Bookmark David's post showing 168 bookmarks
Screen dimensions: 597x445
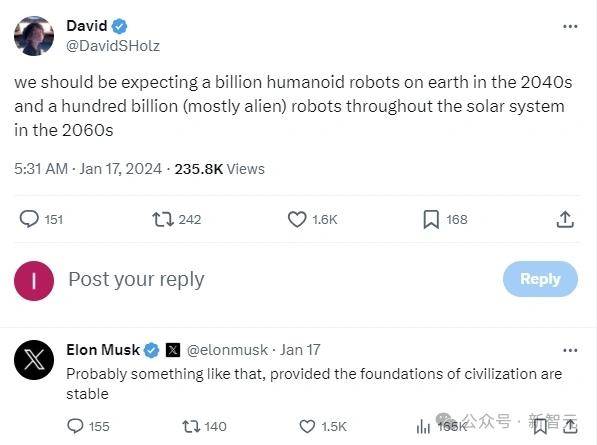(431, 220)
